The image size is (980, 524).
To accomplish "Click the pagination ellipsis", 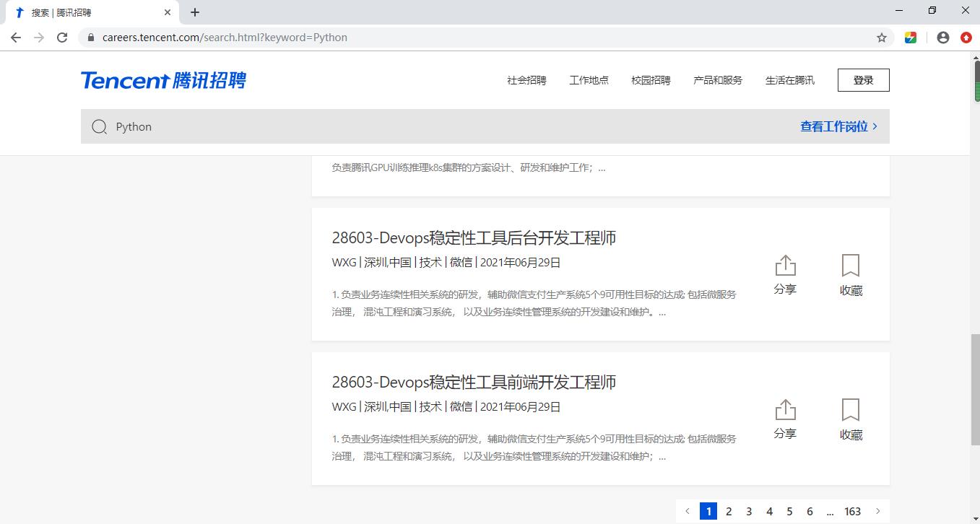I will pos(830,511).
